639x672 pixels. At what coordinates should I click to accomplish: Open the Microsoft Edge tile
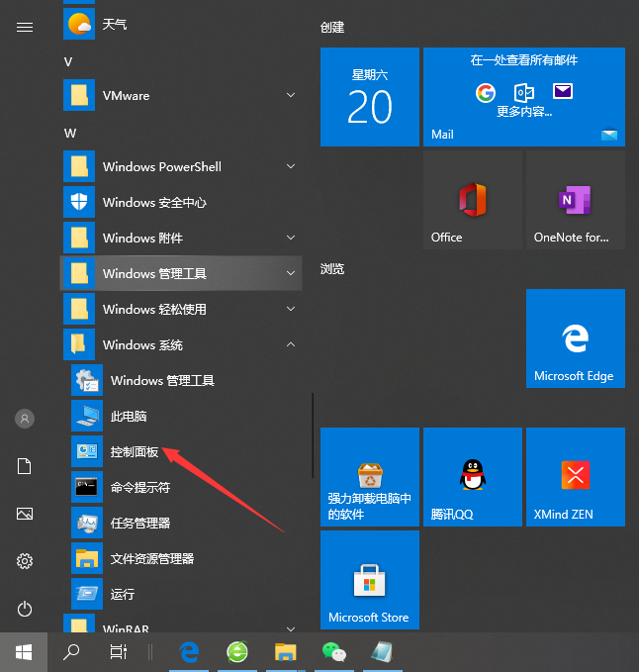[575, 337]
